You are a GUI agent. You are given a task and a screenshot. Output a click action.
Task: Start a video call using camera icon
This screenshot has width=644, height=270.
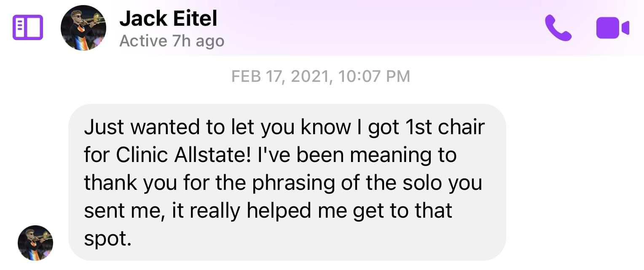612,28
